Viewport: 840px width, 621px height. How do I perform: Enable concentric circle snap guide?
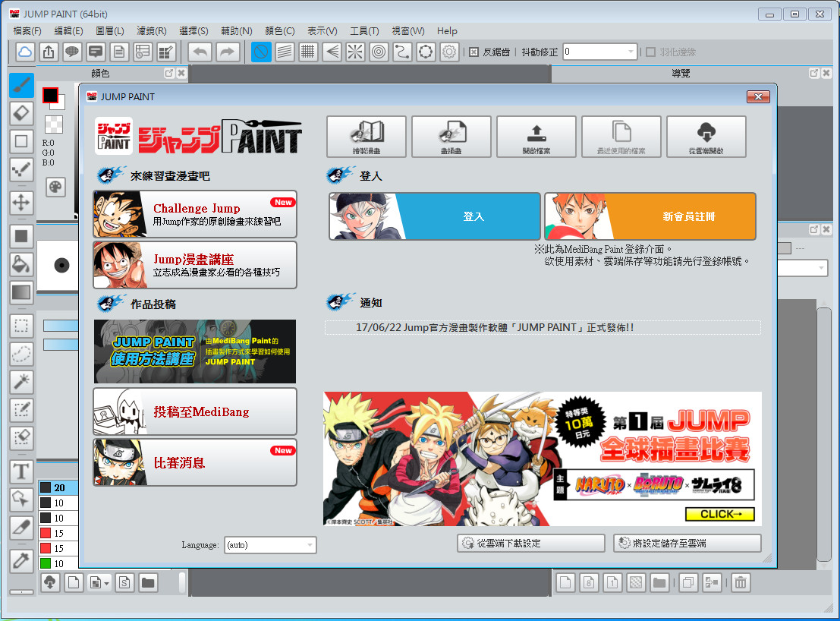(x=379, y=52)
